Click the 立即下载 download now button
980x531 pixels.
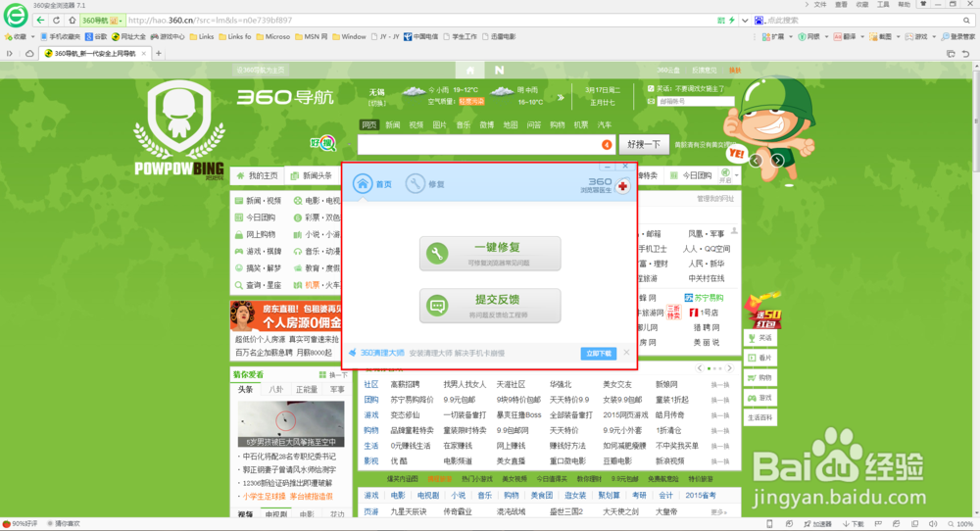pos(599,354)
